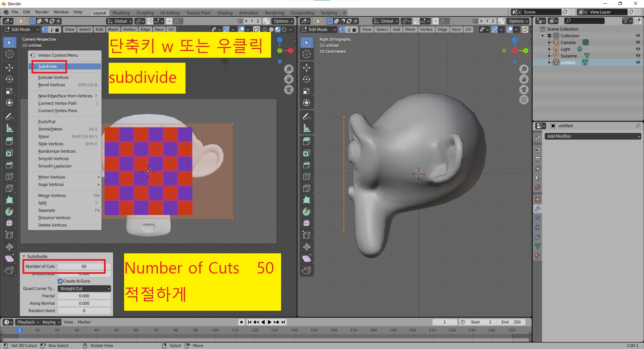
Task: Select the Spin tool in left viewport
Action: pyautogui.click(x=9, y=212)
